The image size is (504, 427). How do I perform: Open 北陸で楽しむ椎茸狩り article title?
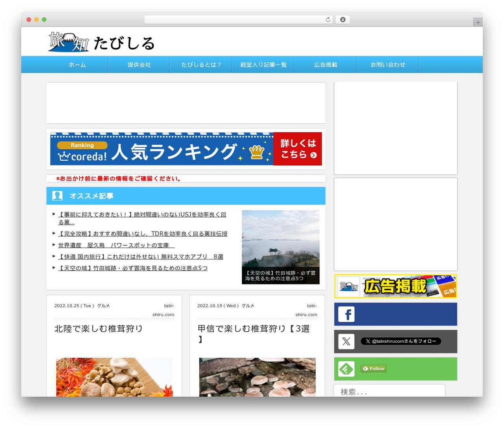(x=98, y=329)
